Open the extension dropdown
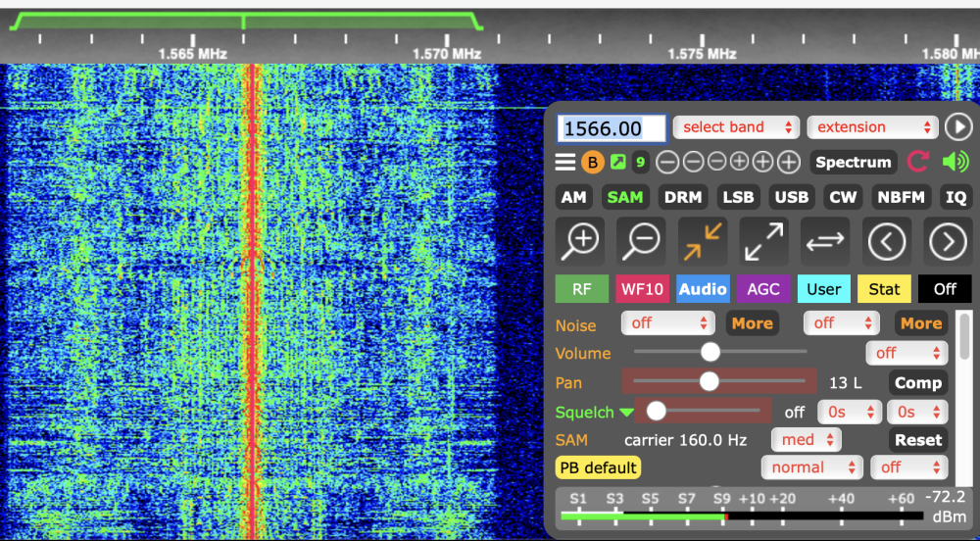This screenshot has height=541, width=980. pyautogui.click(x=872, y=127)
